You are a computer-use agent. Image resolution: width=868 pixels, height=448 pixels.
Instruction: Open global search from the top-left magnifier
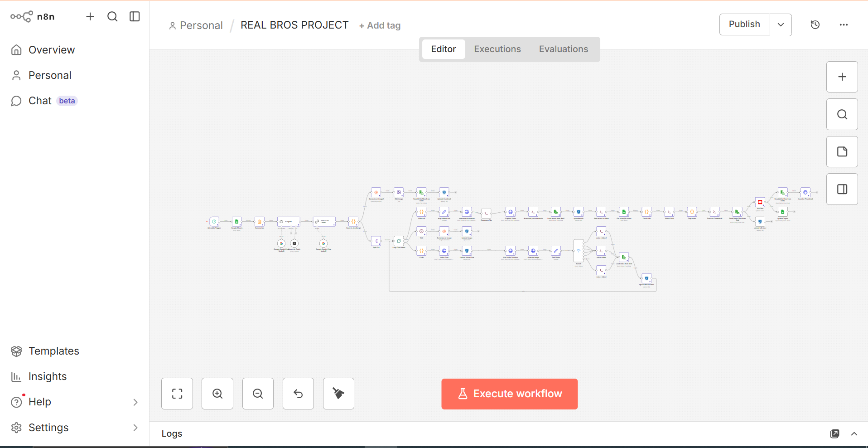[x=112, y=16]
